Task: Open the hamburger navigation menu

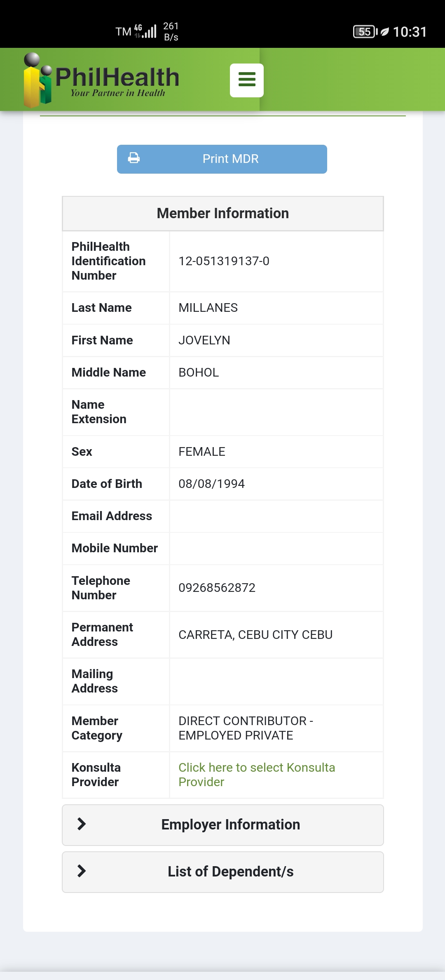Action: tap(246, 80)
